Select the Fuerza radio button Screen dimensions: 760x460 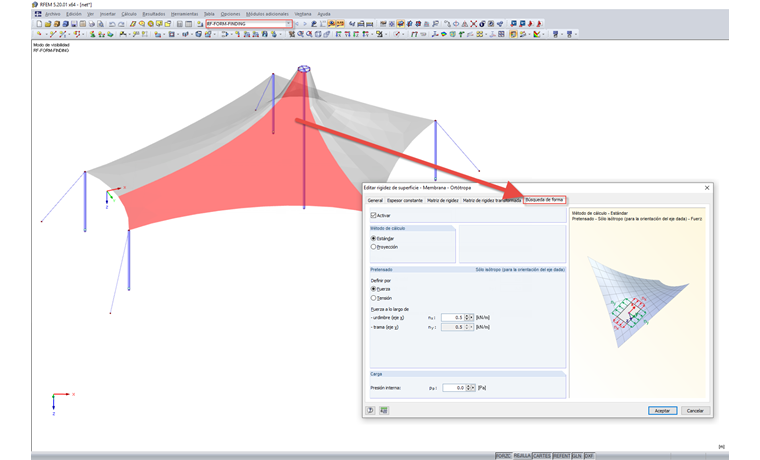[373, 289]
